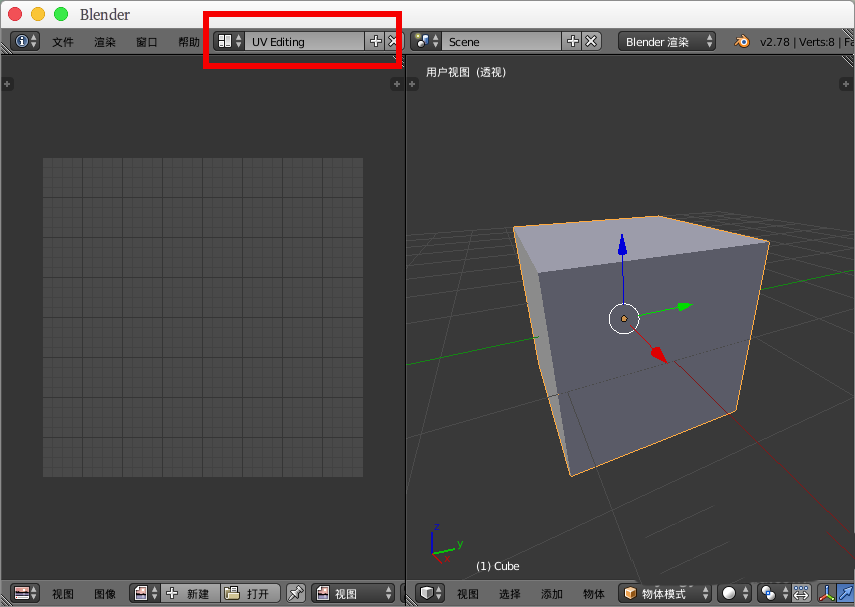Click the 用户视图 (透视) label
855x607 pixels.
466,72
